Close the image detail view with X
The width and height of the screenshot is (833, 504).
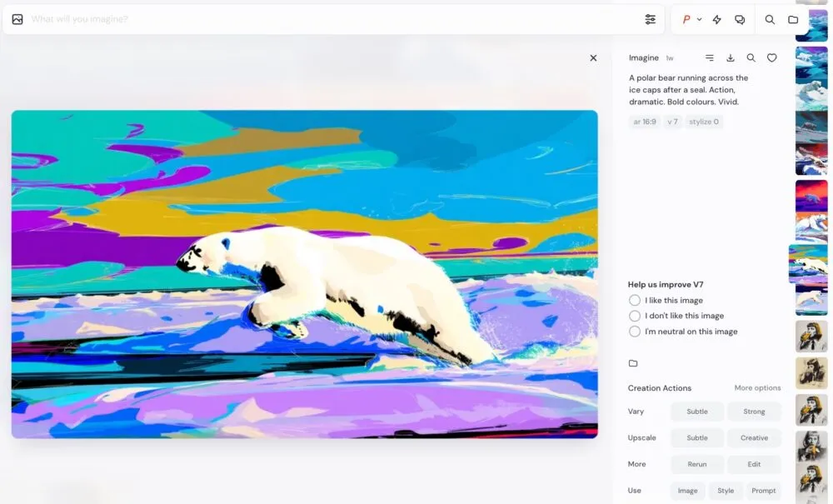point(593,58)
